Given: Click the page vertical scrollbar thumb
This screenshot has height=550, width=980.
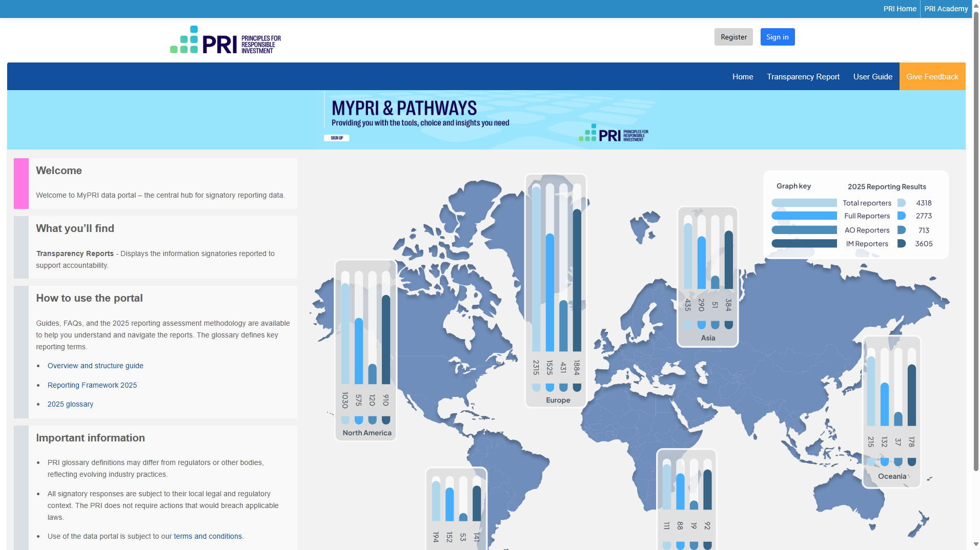Looking at the screenshot, I should click(976, 241).
